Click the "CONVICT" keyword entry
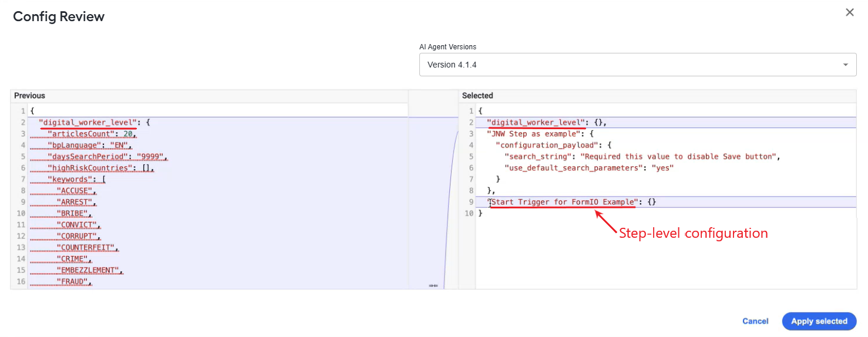The image size is (868, 337). (78, 225)
